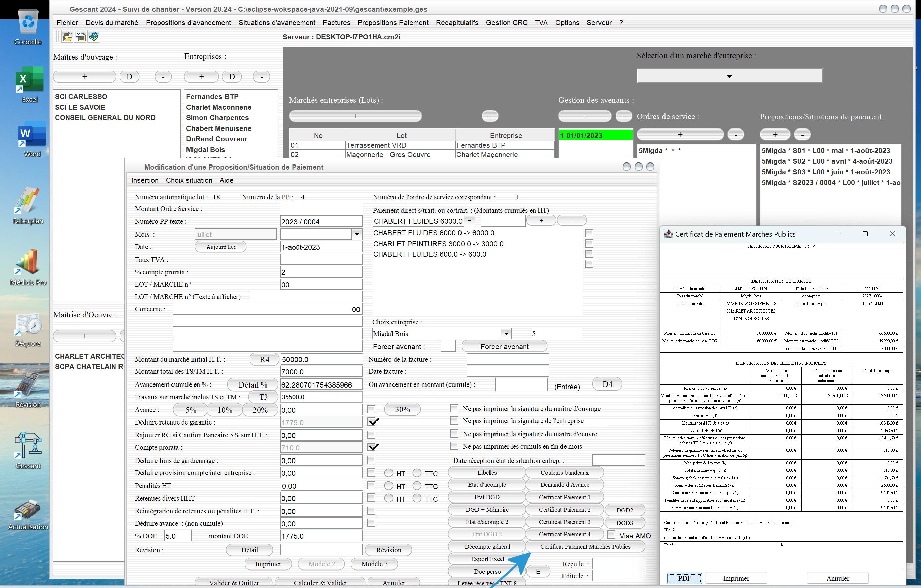Enable Ne pas imprimer la signature de l'entreprise
The image size is (921, 588).
[454, 420]
